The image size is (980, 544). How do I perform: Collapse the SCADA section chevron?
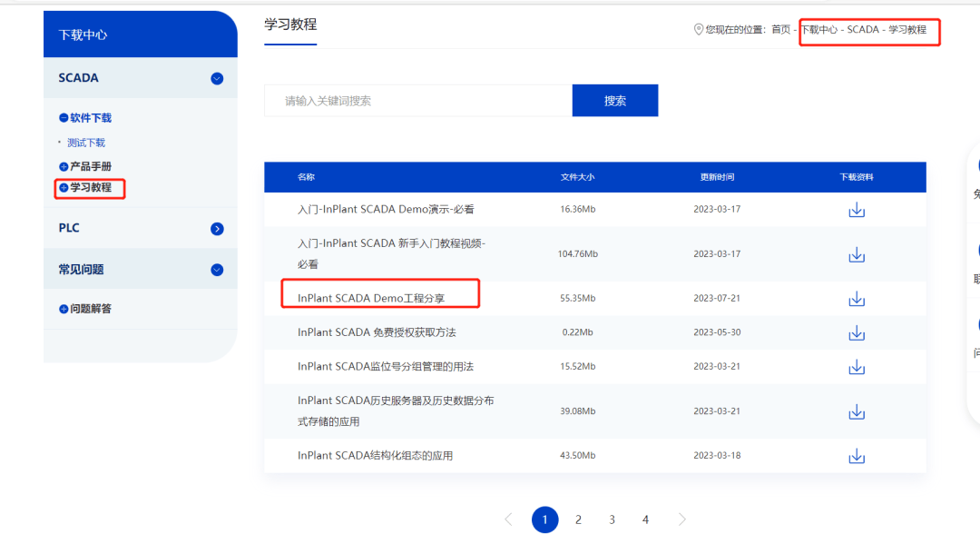[x=217, y=78]
